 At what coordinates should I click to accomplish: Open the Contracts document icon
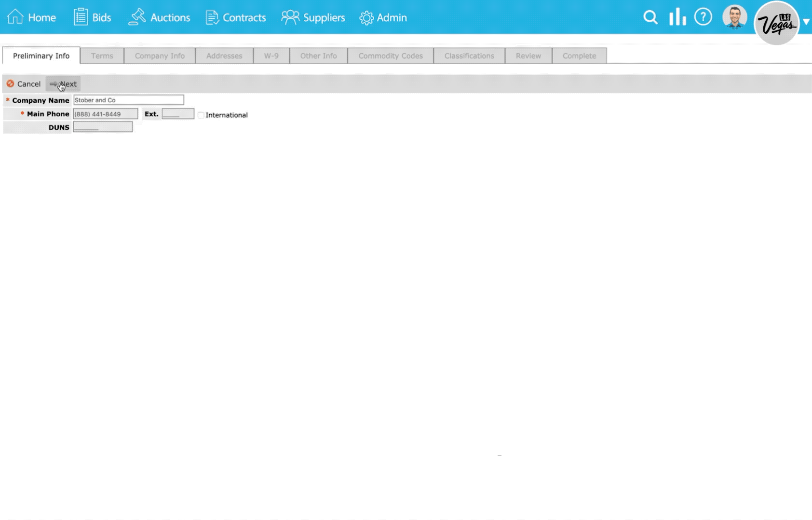click(x=212, y=17)
